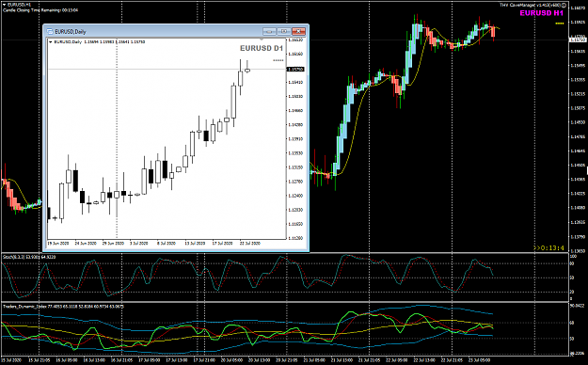Click the yellow dotted marker under EURUSD H1
The height and width of the screenshot is (365, 588).
560,24
